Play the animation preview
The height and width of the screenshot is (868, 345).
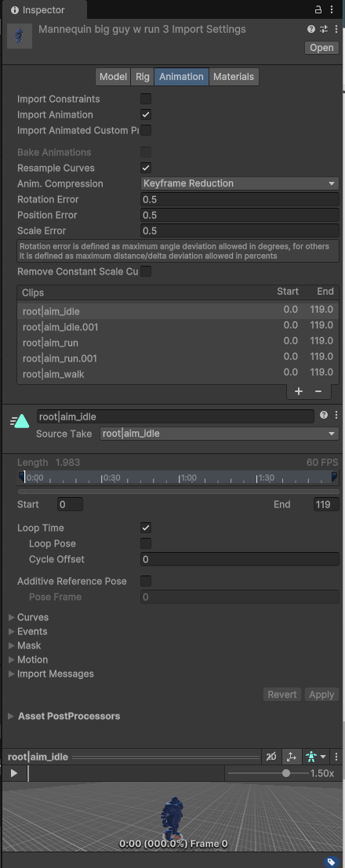(14, 773)
